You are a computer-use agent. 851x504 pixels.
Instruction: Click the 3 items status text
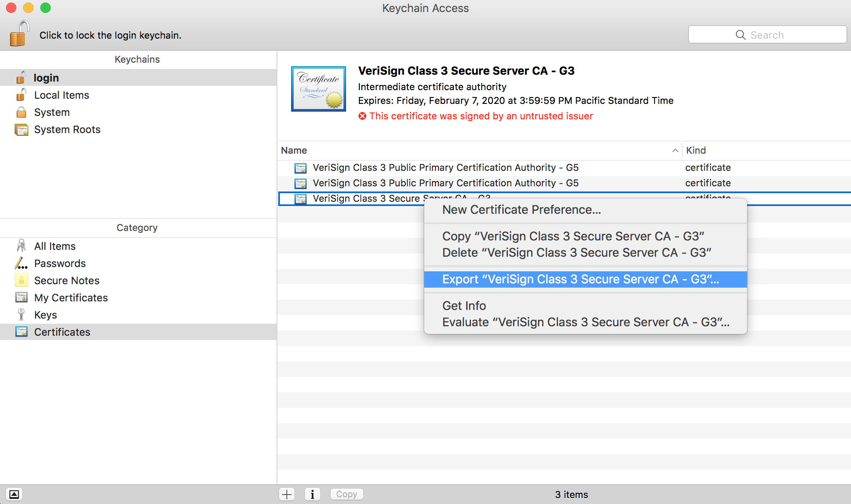click(x=571, y=495)
